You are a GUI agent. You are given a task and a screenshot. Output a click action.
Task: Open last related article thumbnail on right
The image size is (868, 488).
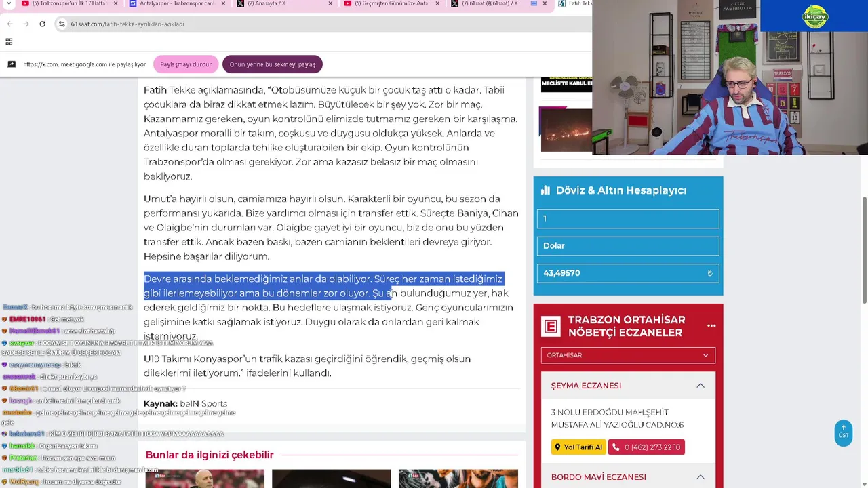[x=458, y=479]
